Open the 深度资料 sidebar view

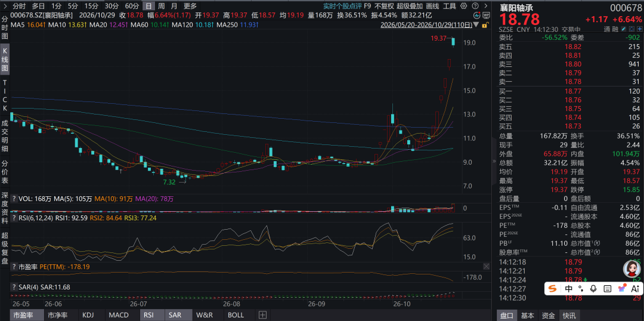click(5, 208)
